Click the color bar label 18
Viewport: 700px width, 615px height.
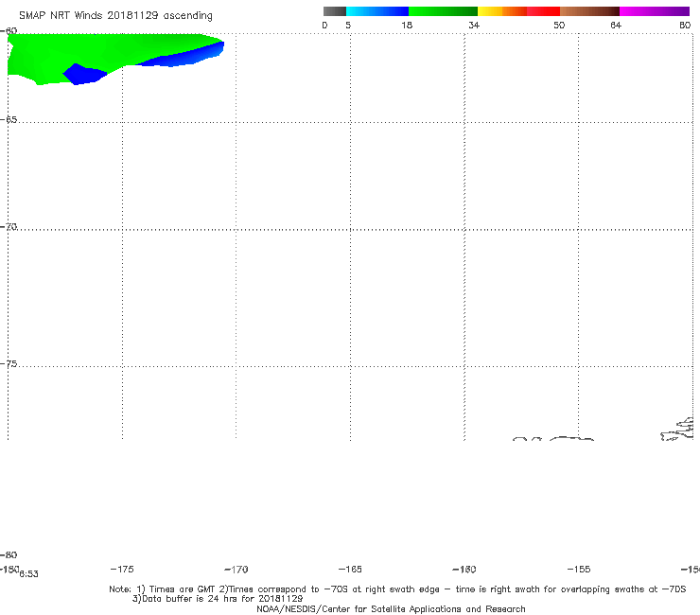tap(407, 25)
